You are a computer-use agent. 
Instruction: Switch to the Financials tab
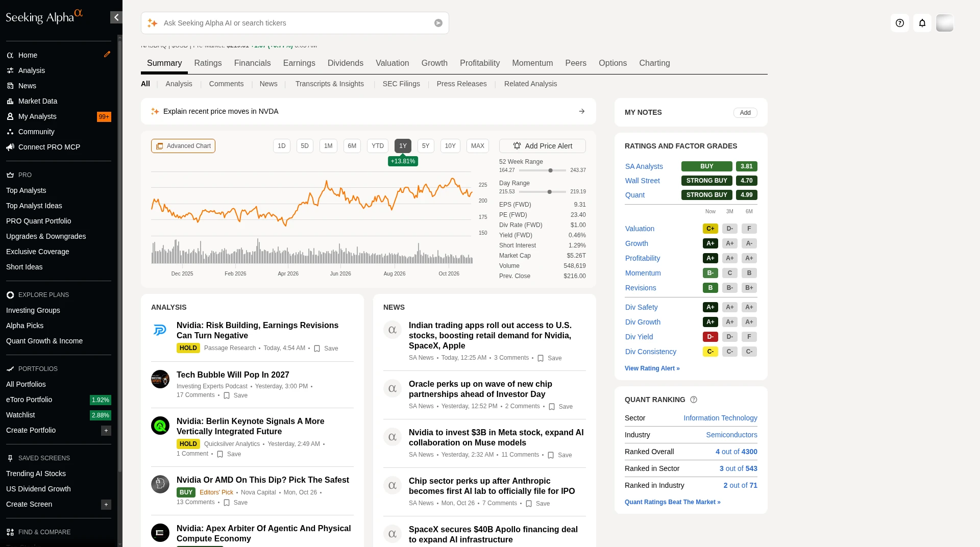point(253,63)
